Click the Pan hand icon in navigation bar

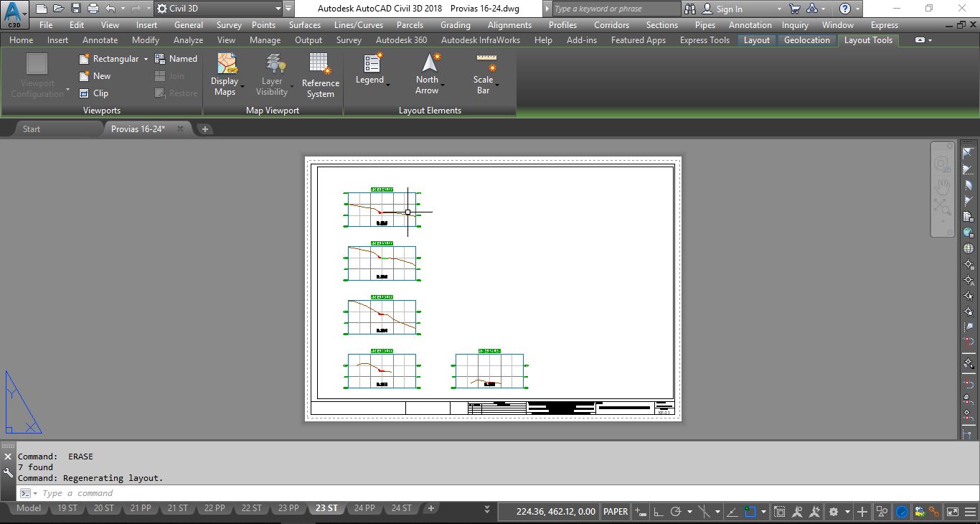[x=942, y=187]
